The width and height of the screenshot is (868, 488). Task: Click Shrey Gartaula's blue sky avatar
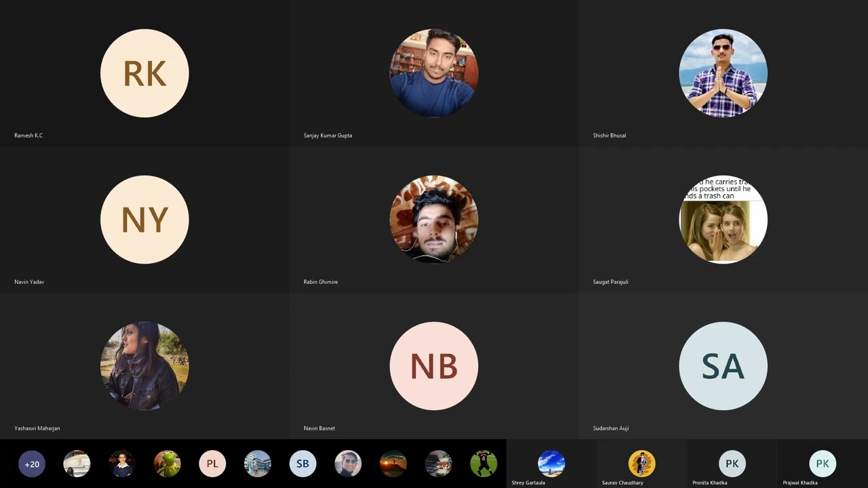tap(551, 464)
